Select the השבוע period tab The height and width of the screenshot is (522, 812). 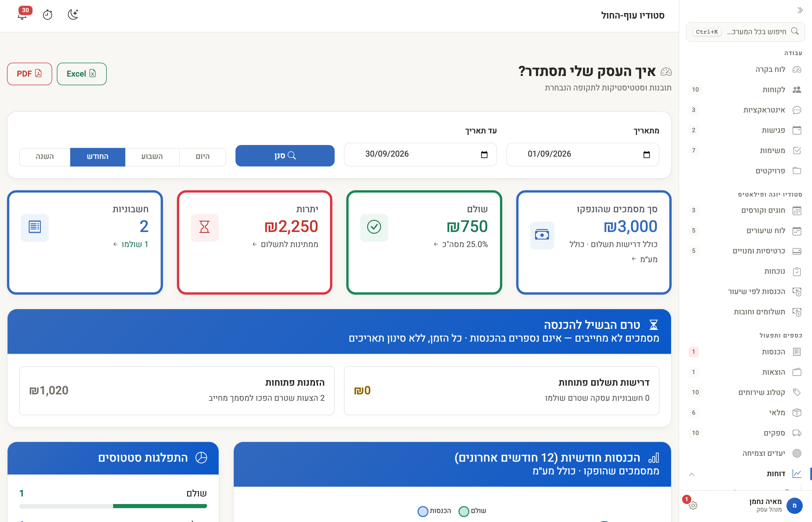coord(152,157)
